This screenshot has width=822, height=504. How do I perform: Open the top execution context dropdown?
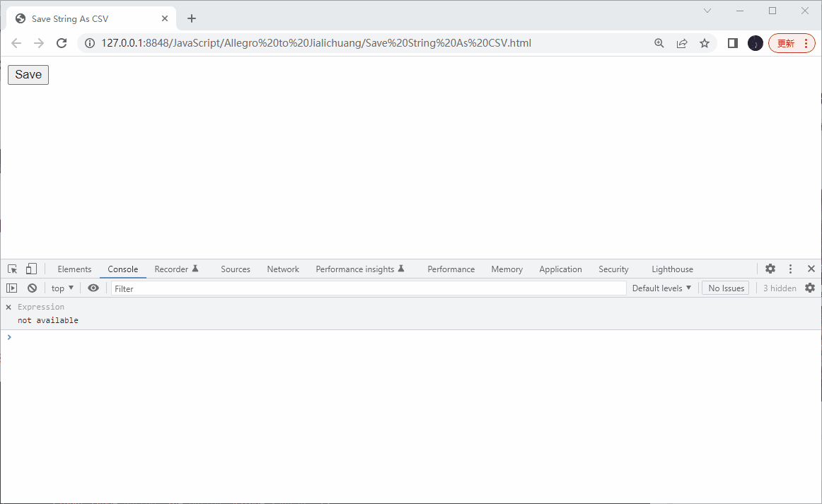coord(62,288)
